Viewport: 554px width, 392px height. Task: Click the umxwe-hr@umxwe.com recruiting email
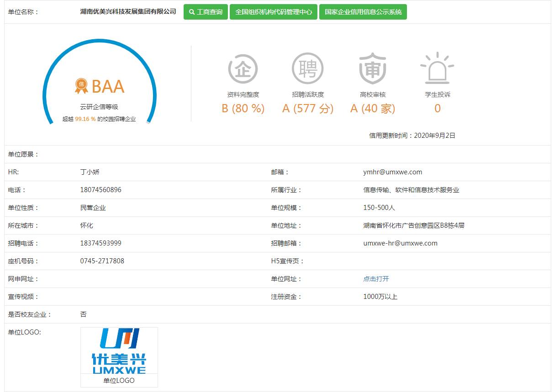coord(400,243)
